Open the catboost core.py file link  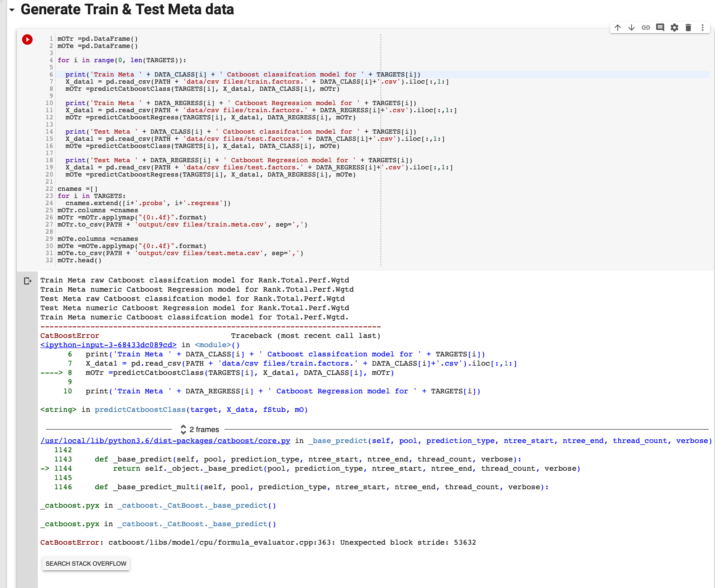(x=165, y=441)
